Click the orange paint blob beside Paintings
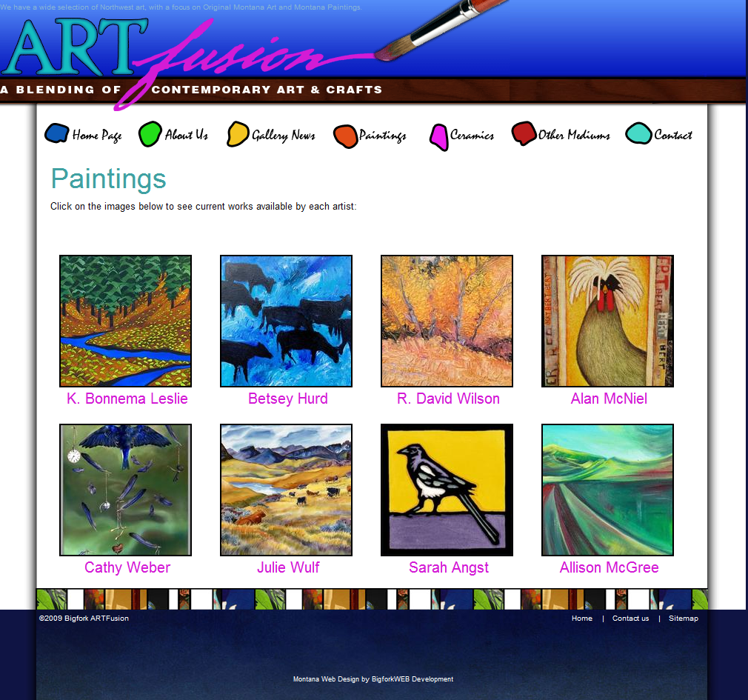 pos(345,136)
